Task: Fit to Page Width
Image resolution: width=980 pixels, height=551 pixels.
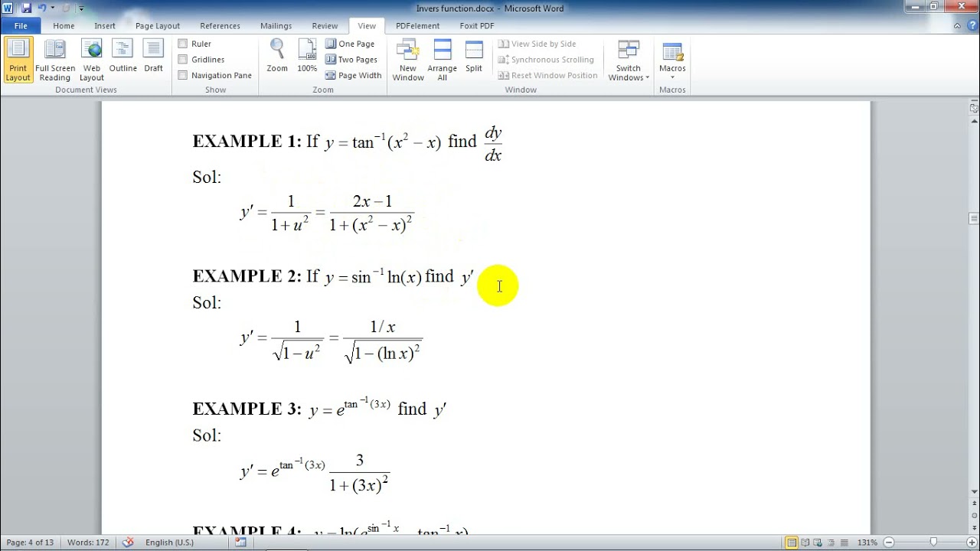Action: click(353, 76)
